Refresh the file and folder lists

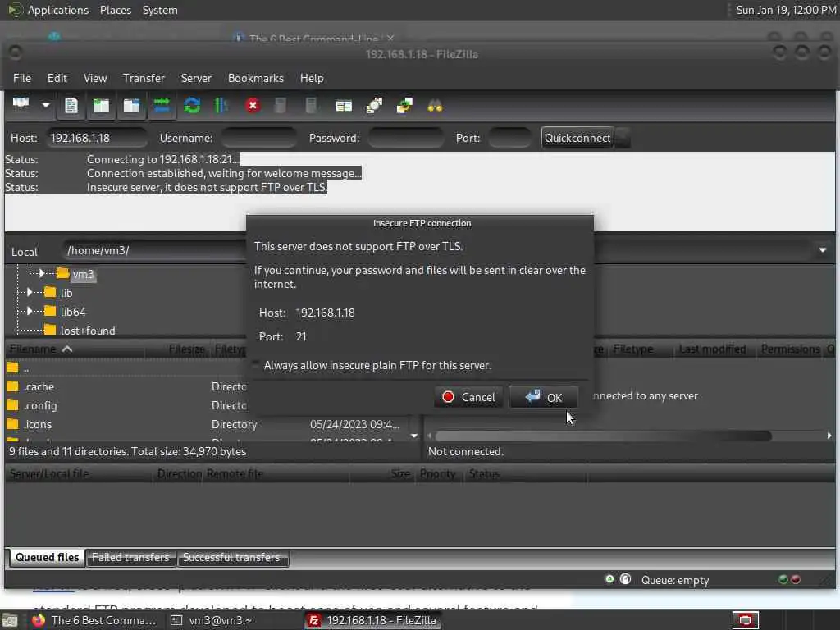(192, 106)
